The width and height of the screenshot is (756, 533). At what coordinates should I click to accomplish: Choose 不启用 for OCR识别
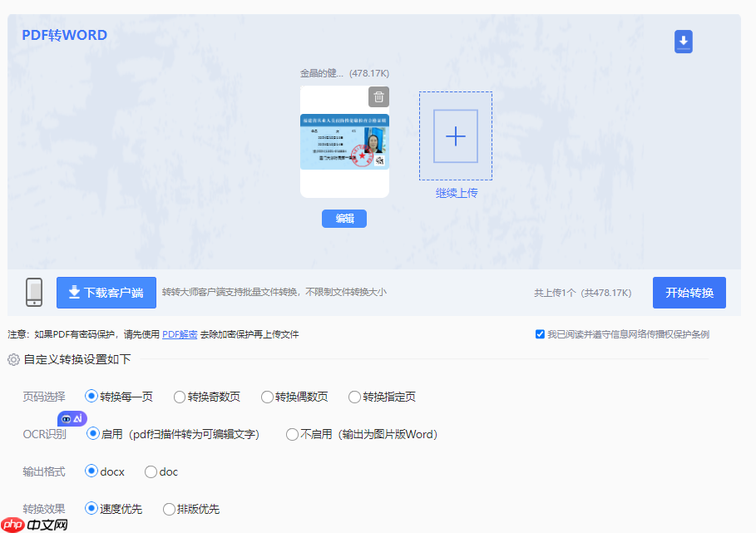coord(292,434)
